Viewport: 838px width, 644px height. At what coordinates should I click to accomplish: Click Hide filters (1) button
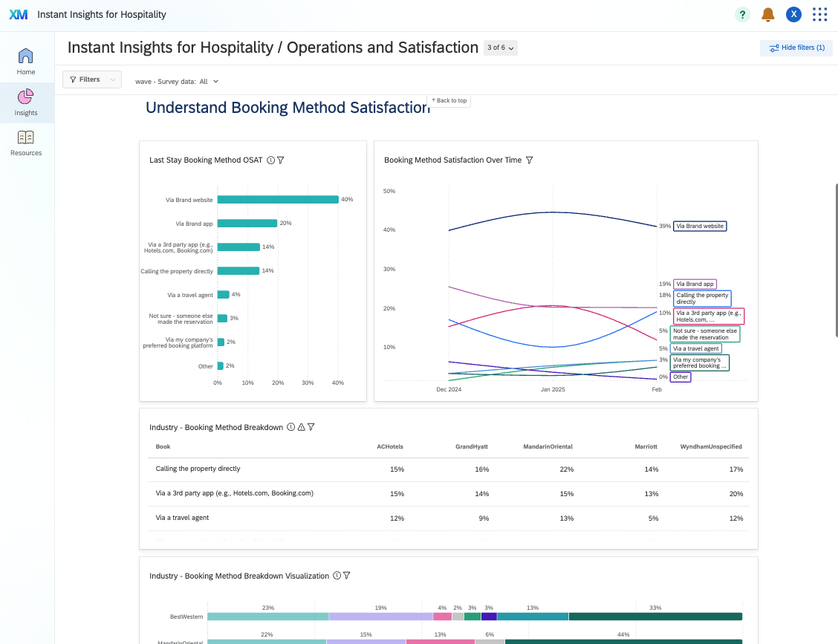796,48
